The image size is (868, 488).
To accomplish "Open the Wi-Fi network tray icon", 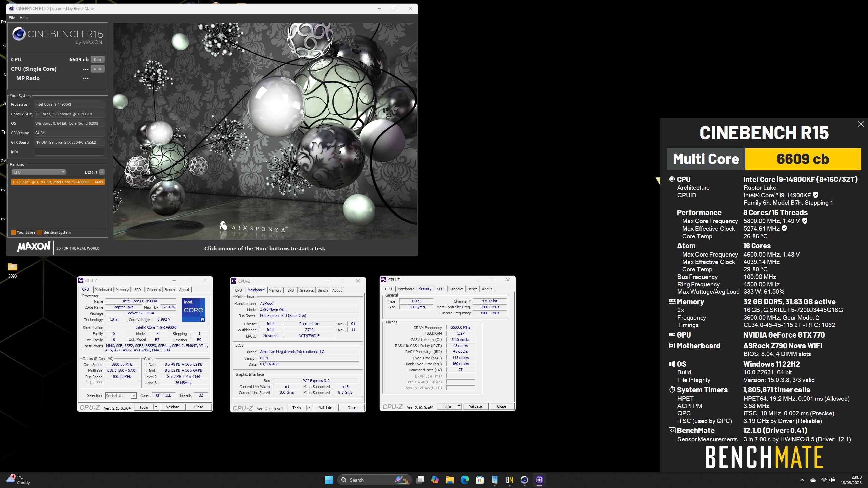I will coord(824,480).
